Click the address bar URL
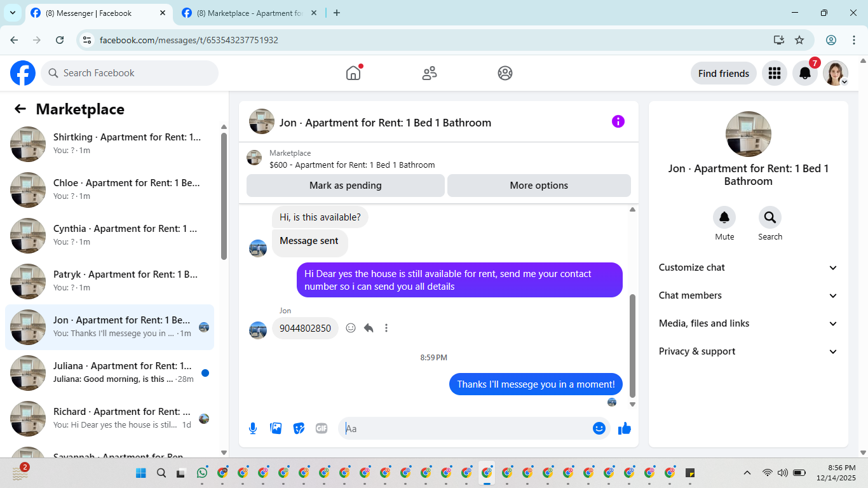 (x=189, y=40)
